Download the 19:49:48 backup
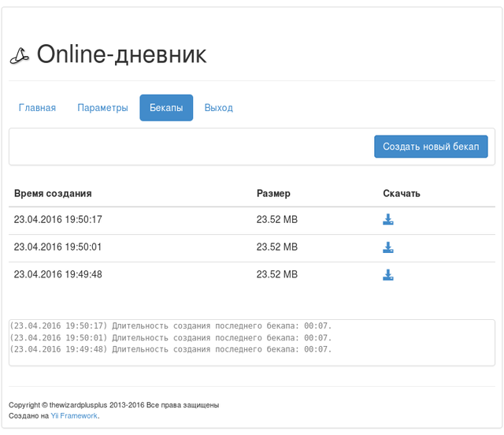Screen dimensions: 504x435 click(x=388, y=275)
